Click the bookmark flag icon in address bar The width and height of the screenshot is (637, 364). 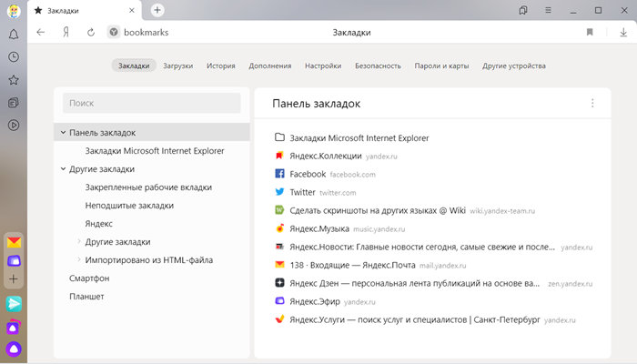590,32
